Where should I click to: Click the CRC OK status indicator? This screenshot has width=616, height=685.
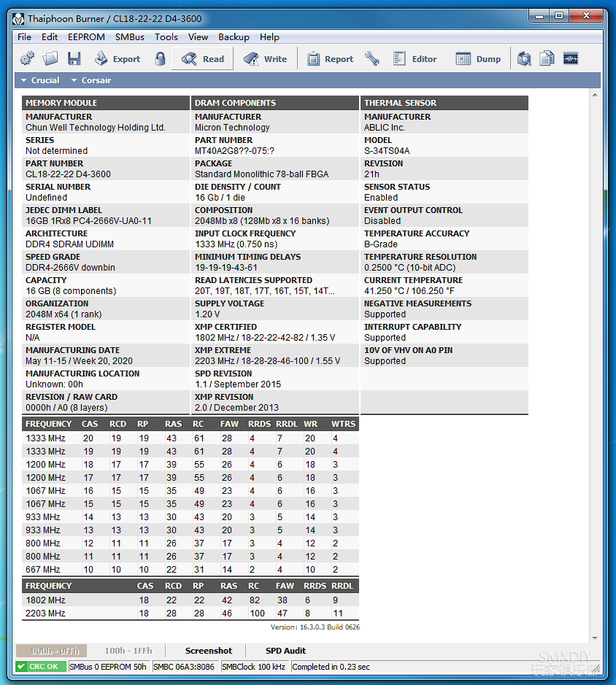(x=41, y=667)
